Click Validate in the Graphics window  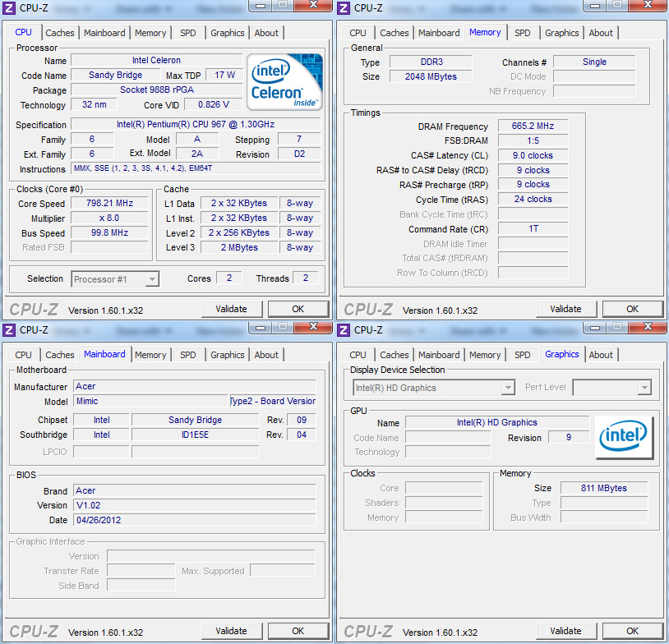click(565, 631)
